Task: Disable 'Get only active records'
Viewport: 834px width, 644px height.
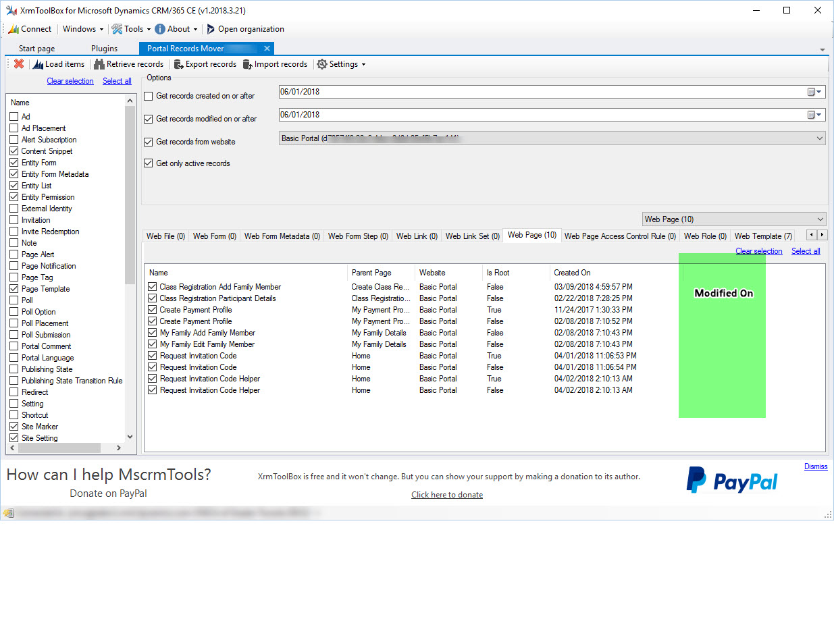Action: [x=149, y=163]
